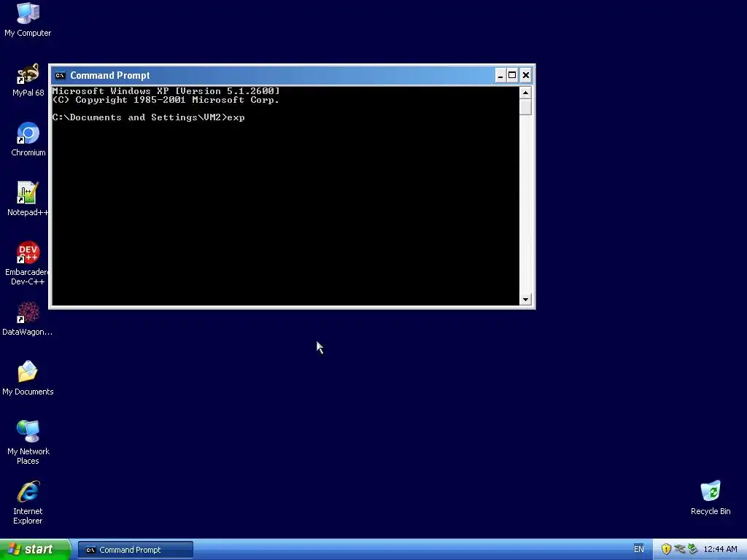This screenshot has width=747, height=560.
Task: Select the Internet Explorer desktop icon
Action: point(28,502)
